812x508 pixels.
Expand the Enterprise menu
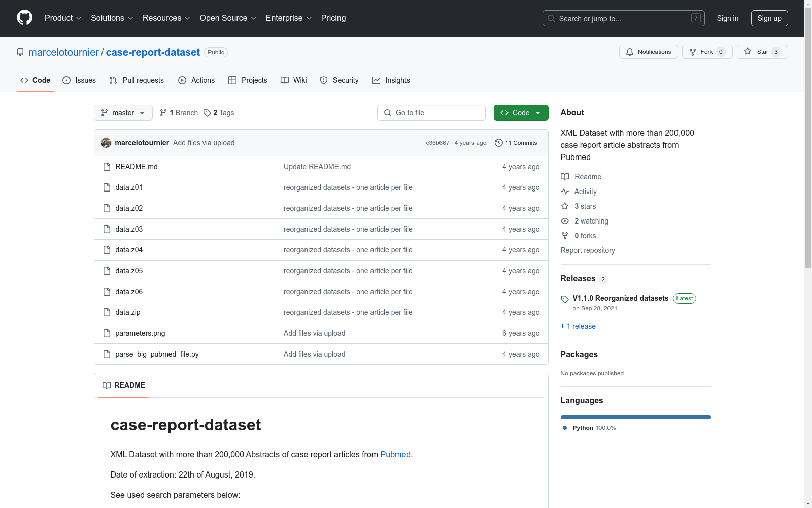(289, 18)
